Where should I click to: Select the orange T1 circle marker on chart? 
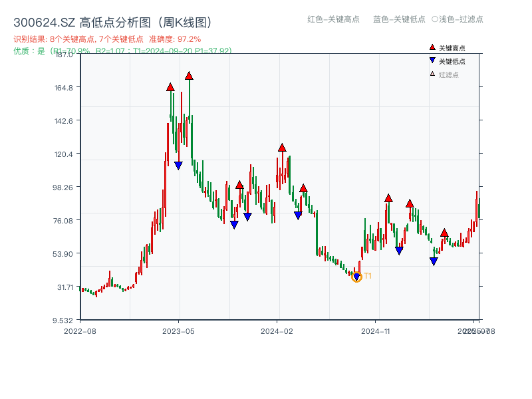coord(357,276)
